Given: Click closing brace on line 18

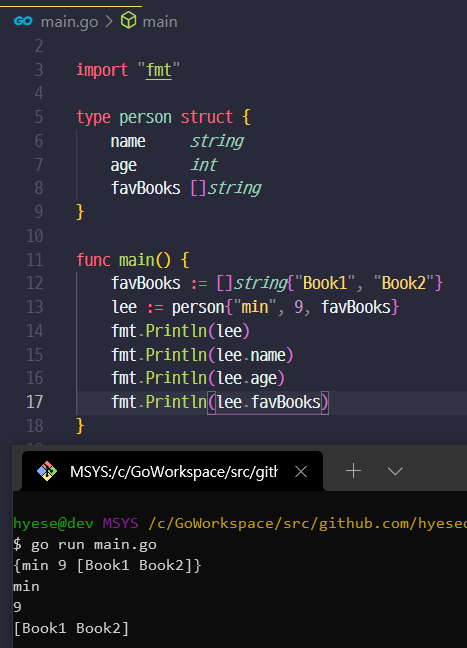Looking at the screenshot, I should point(80,426).
